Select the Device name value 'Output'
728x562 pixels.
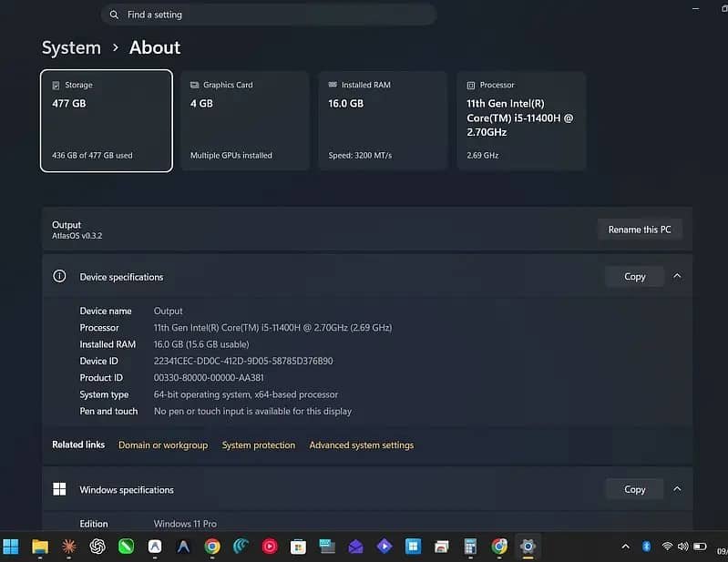[168, 311]
